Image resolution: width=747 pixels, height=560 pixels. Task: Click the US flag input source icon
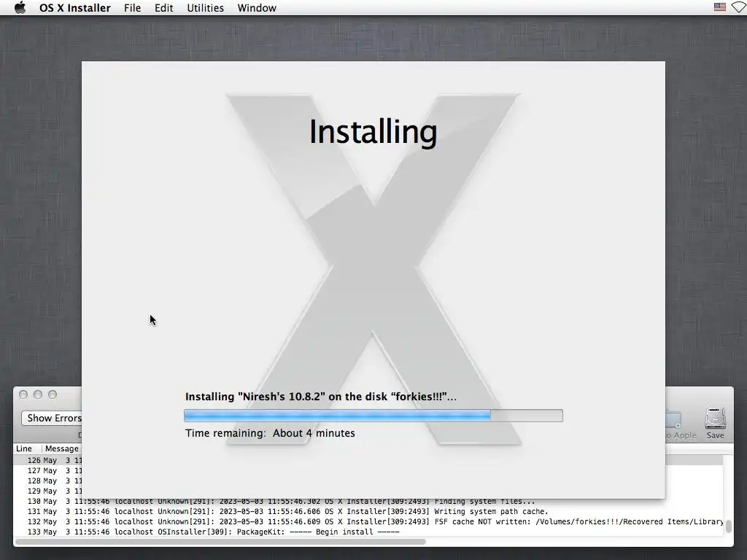coord(720,7)
